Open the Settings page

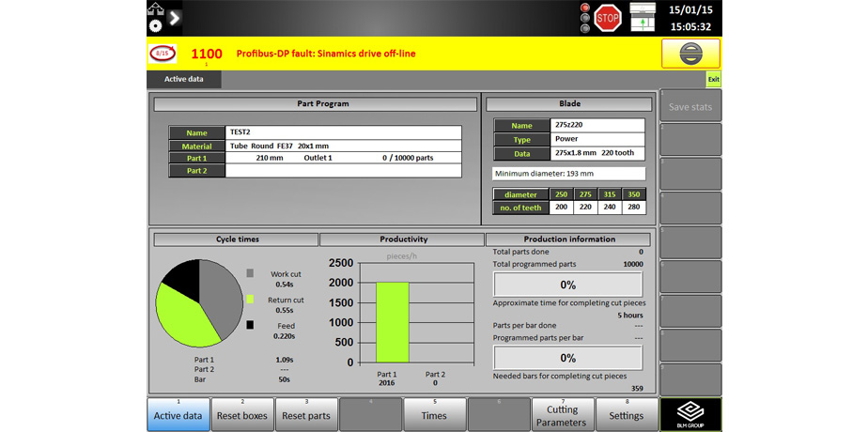pos(626,415)
